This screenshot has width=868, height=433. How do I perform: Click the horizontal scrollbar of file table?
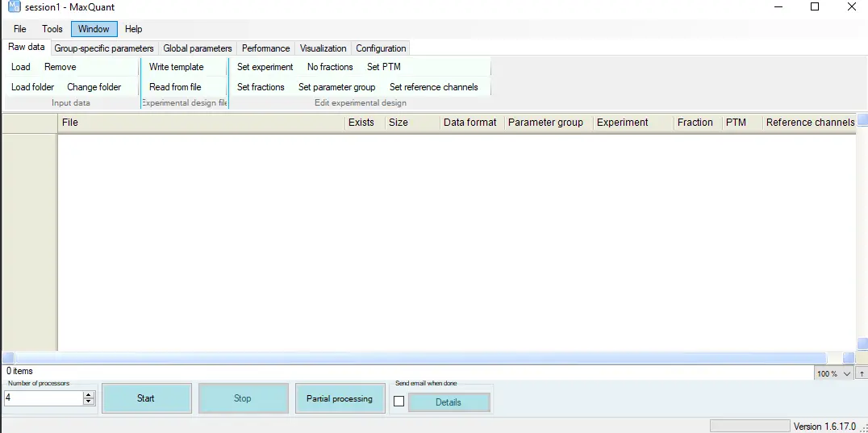click(x=421, y=358)
